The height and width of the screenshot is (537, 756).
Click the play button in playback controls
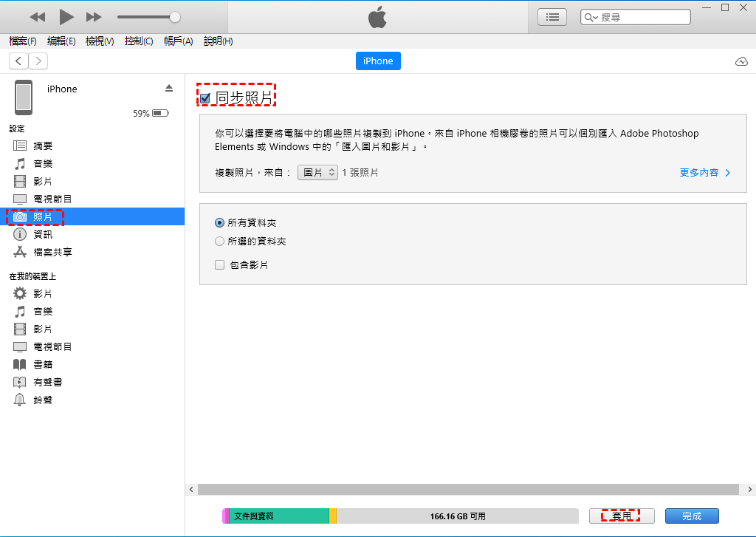[x=66, y=16]
